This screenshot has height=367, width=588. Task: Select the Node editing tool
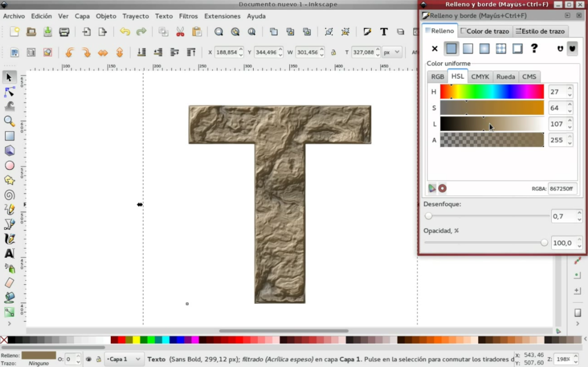pyautogui.click(x=8, y=91)
